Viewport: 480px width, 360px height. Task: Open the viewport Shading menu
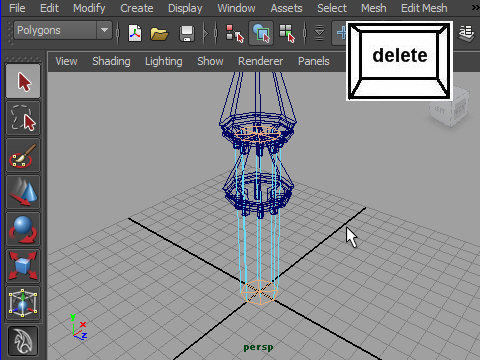[x=111, y=61]
